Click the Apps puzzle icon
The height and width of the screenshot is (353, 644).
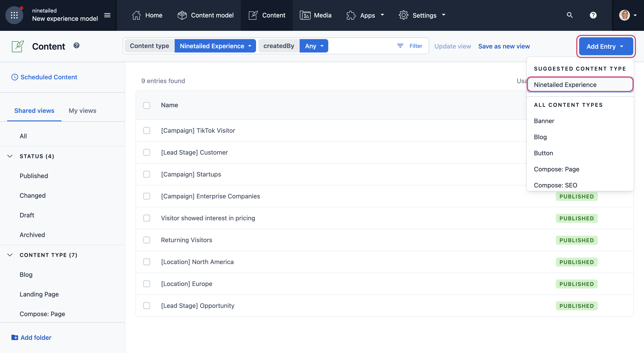pyautogui.click(x=351, y=15)
